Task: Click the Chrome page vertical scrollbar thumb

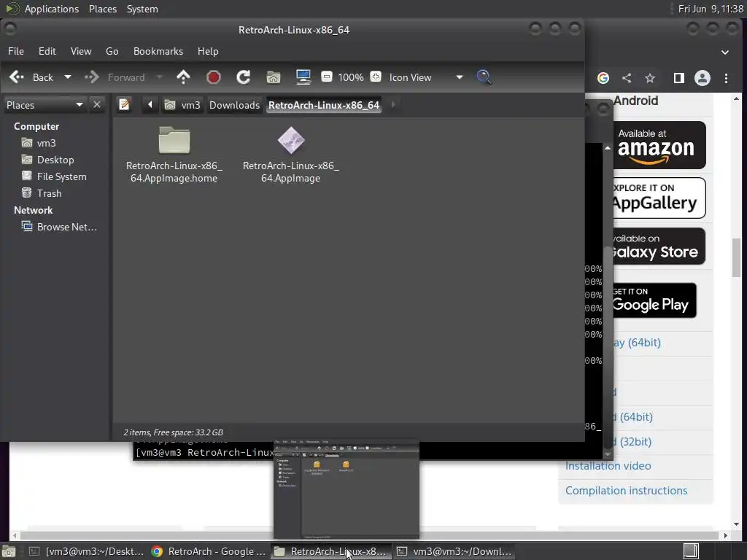Action: coord(737,257)
